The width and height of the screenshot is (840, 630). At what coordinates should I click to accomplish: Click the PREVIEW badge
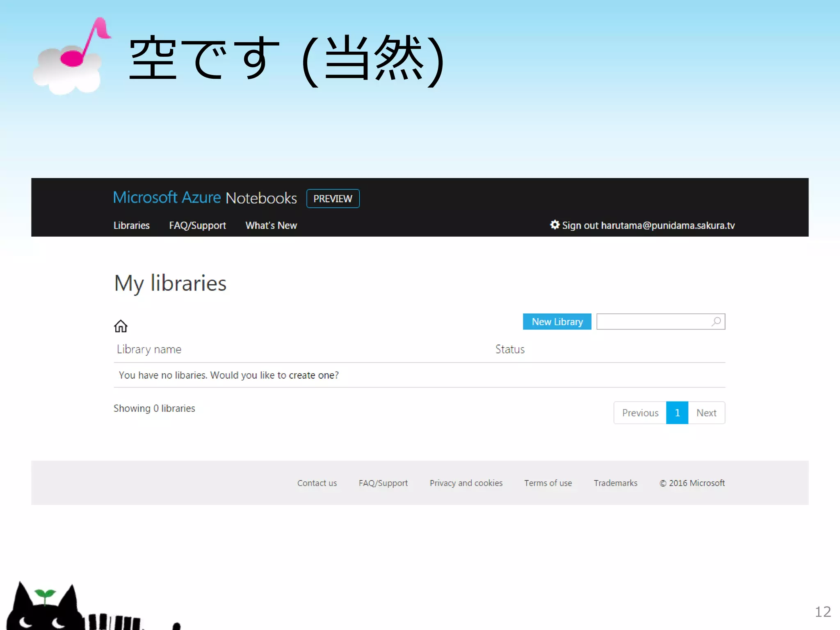coord(333,199)
